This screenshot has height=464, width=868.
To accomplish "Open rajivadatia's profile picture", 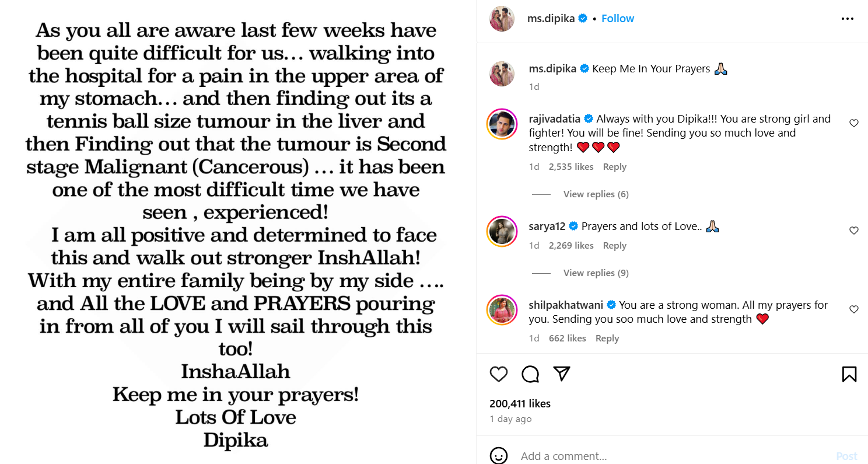I will coord(502,123).
